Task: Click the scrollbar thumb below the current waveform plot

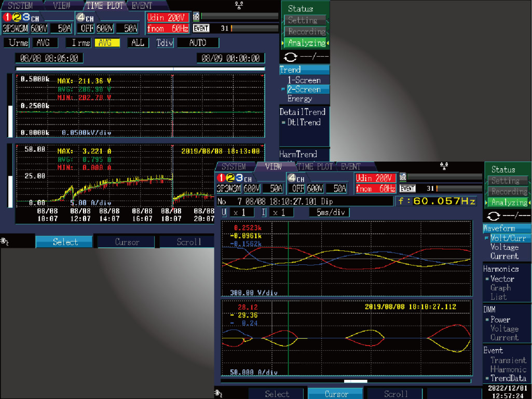Action: tap(356, 381)
